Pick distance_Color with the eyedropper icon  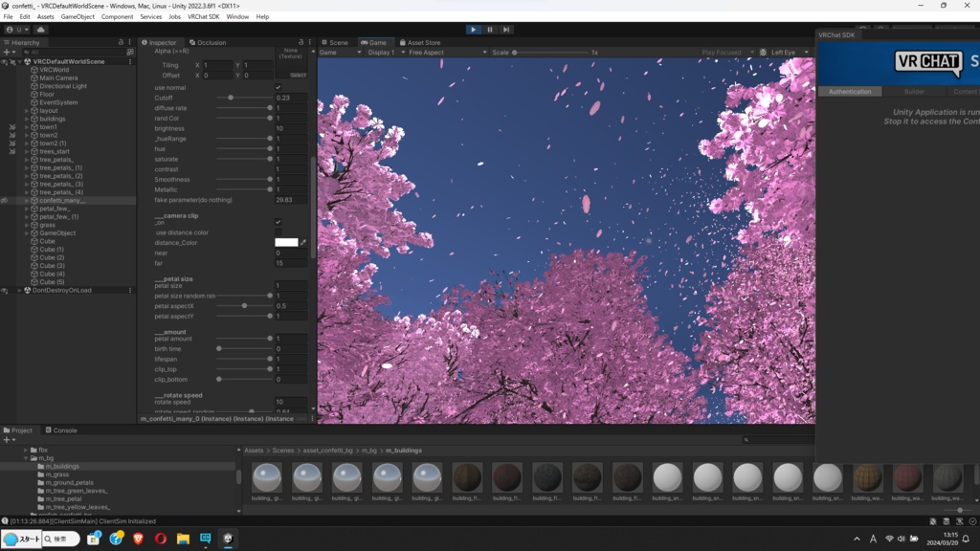click(x=303, y=243)
